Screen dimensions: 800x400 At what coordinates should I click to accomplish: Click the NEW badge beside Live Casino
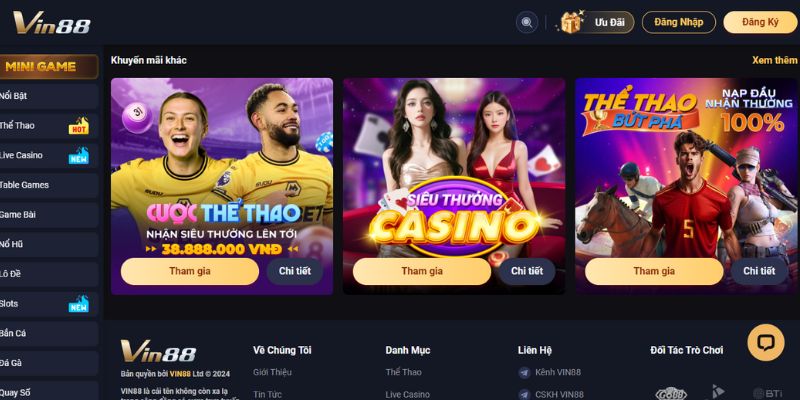click(x=79, y=155)
